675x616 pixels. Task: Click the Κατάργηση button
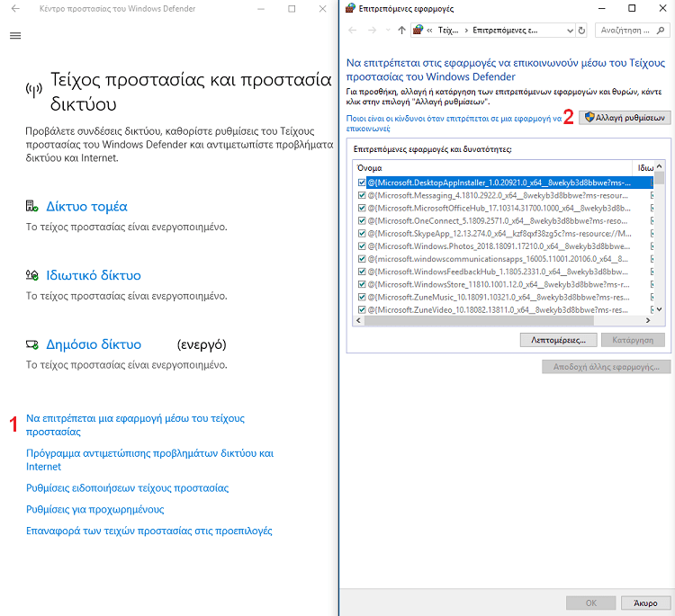coord(633,340)
